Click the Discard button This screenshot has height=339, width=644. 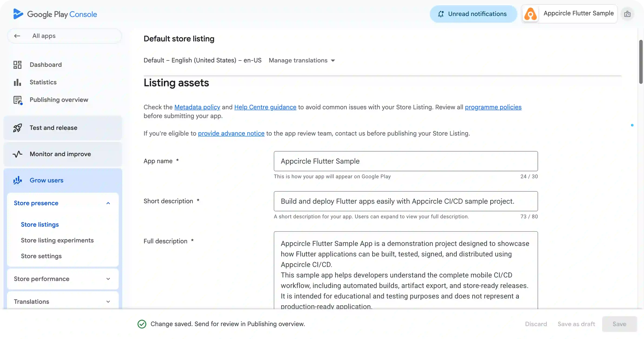pos(536,324)
